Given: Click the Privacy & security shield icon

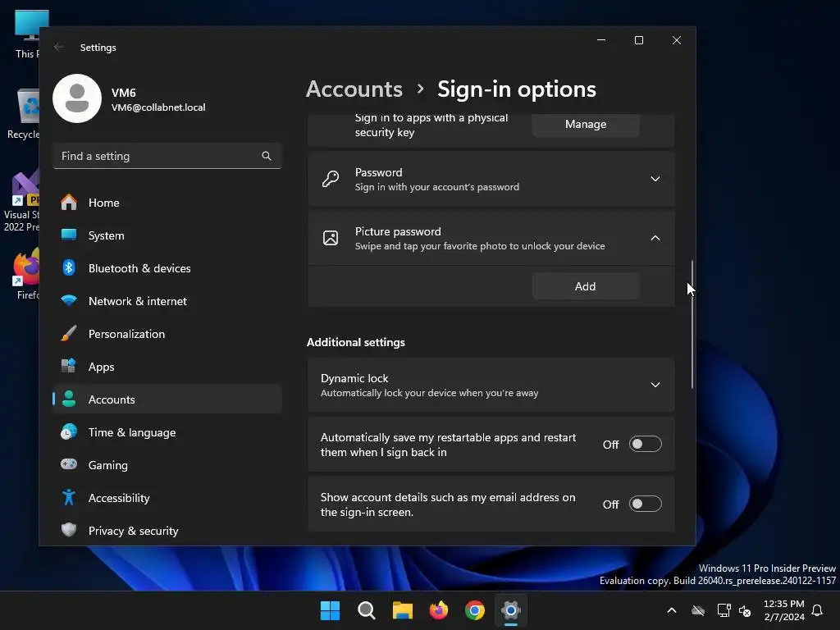Looking at the screenshot, I should (x=69, y=531).
